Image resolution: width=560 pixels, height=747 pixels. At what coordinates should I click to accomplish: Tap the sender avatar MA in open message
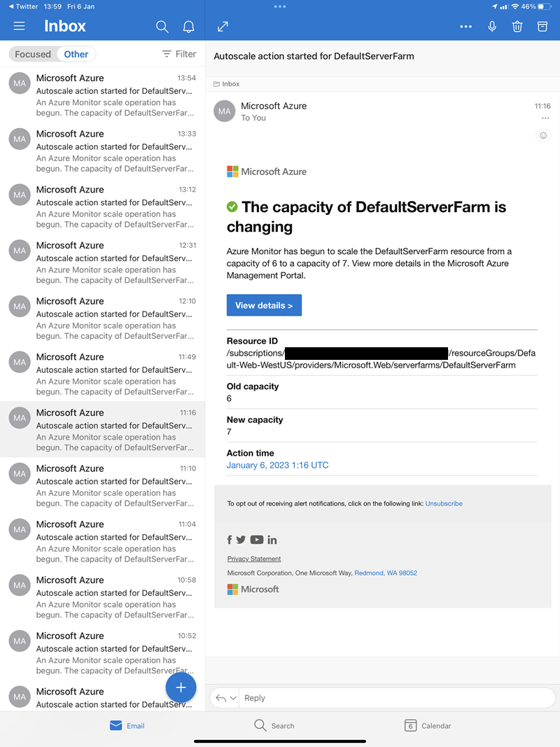(x=224, y=111)
